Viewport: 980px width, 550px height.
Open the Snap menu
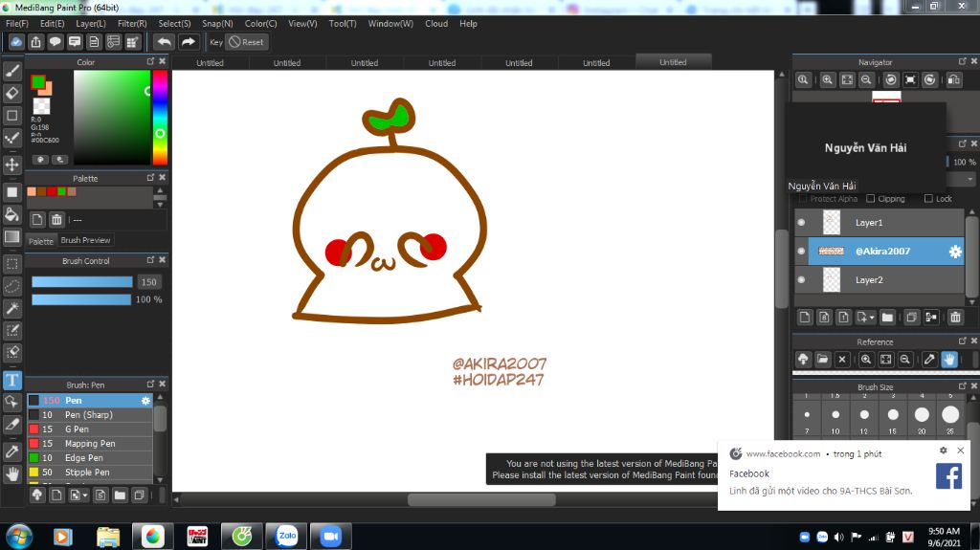(x=217, y=23)
